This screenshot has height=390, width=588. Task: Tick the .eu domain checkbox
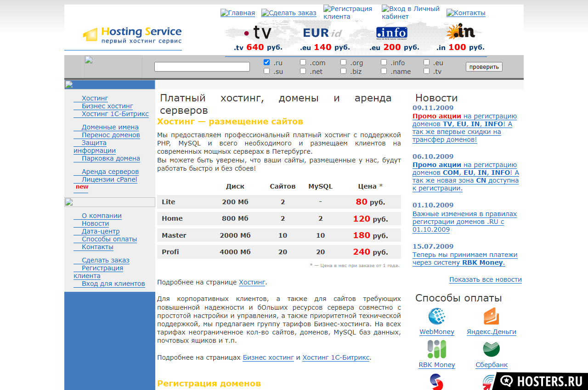[x=427, y=62]
